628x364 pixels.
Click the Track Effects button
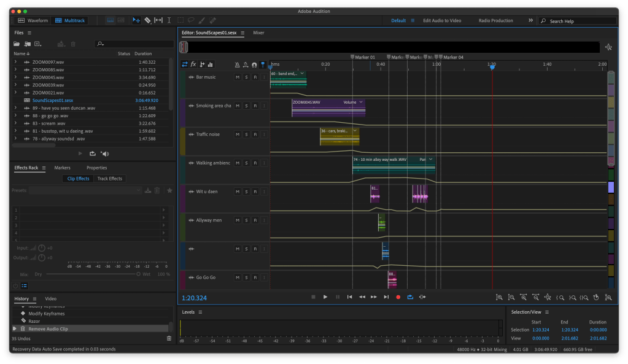click(x=110, y=179)
